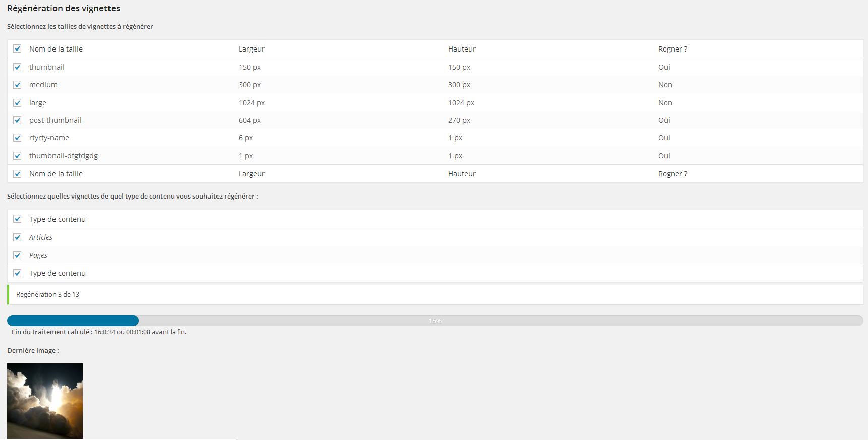The width and height of the screenshot is (868, 440).
Task: Click the last regenerated image thumbnail
Action: coord(45,401)
